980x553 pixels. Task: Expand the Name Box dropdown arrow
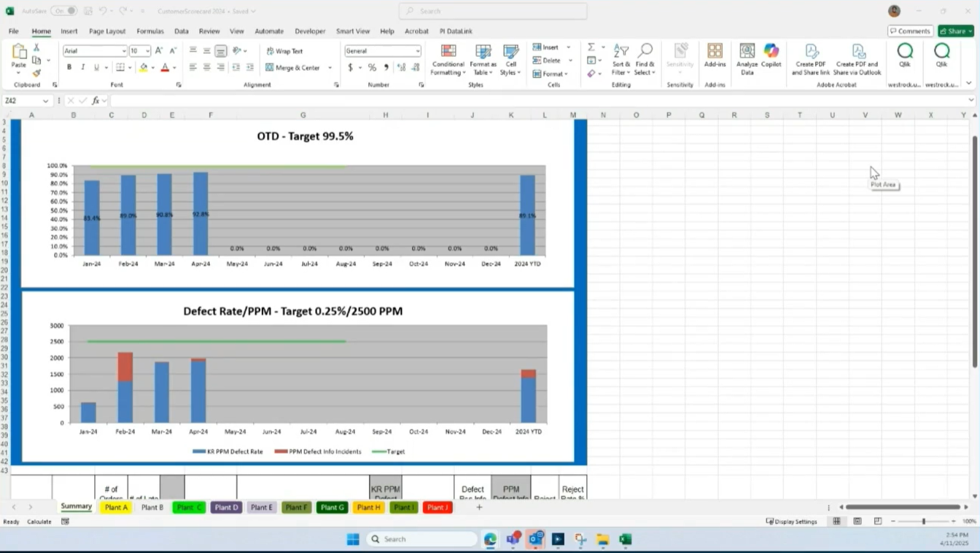[x=45, y=101]
